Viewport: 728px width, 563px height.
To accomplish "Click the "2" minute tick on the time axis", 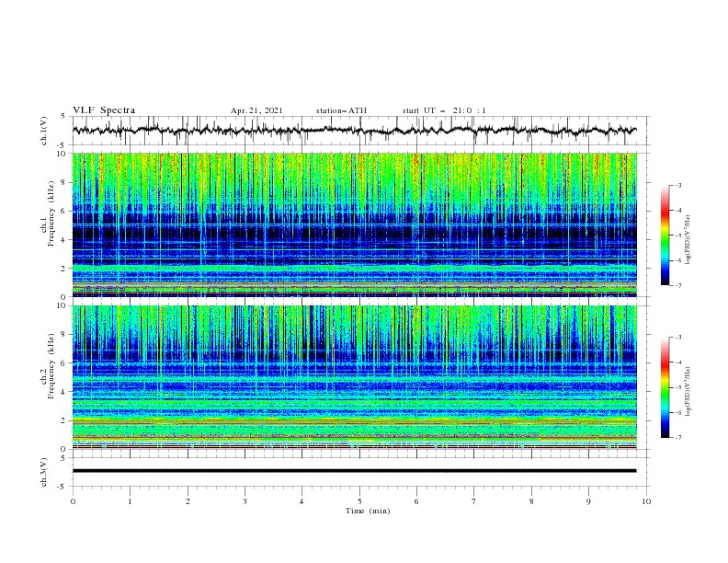I will [188, 501].
